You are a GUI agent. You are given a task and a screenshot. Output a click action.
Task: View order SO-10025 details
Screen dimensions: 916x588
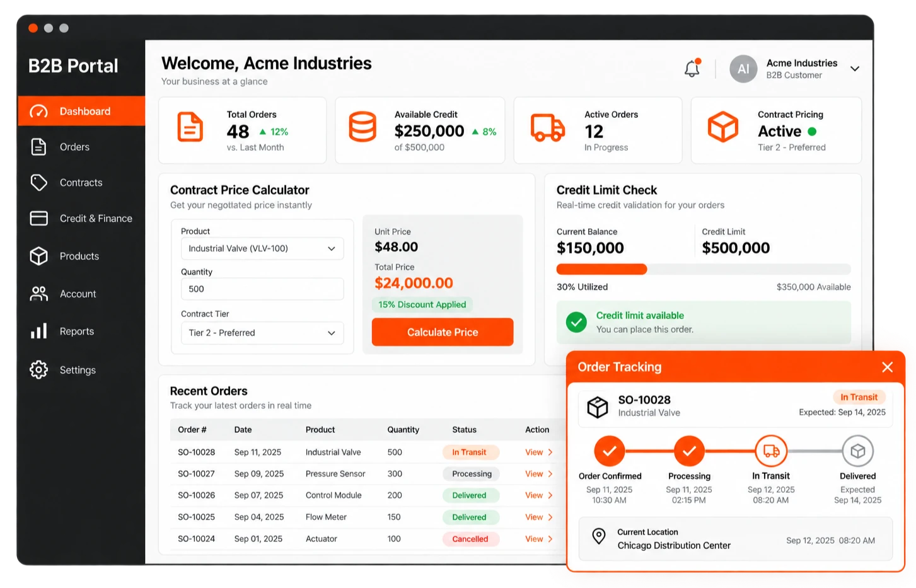pos(539,517)
